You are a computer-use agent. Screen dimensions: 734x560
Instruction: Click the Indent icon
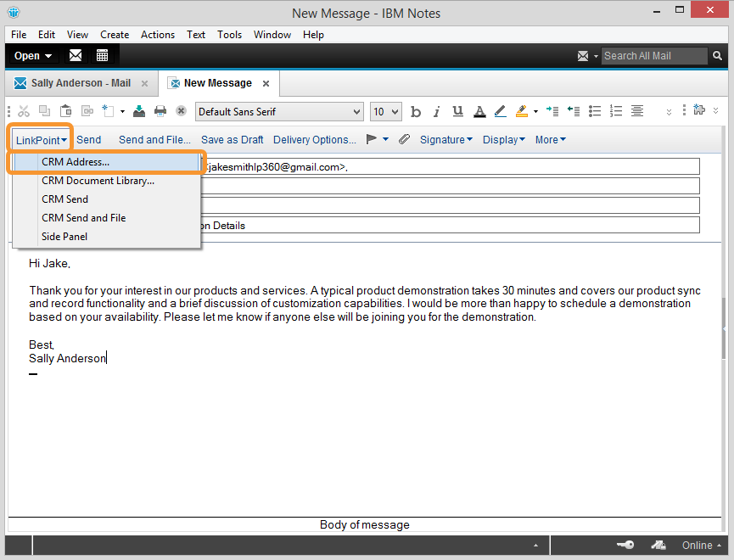point(552,111)
